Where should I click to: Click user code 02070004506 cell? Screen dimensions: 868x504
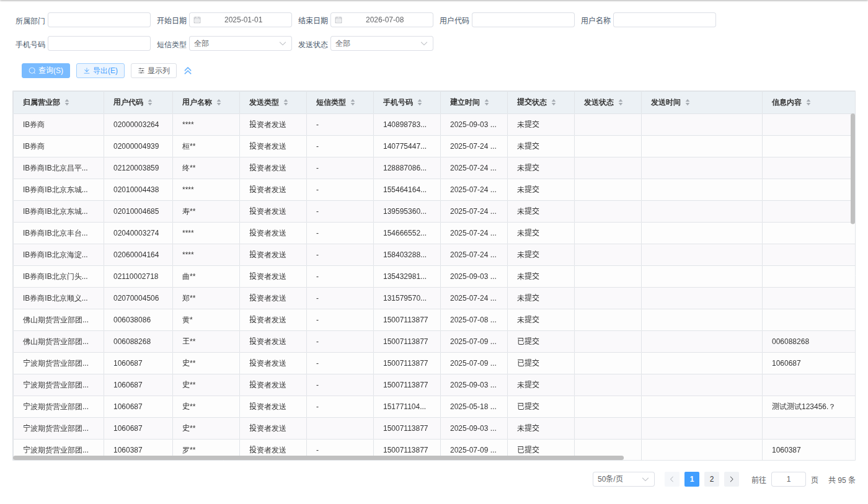(x=138, y=298)
